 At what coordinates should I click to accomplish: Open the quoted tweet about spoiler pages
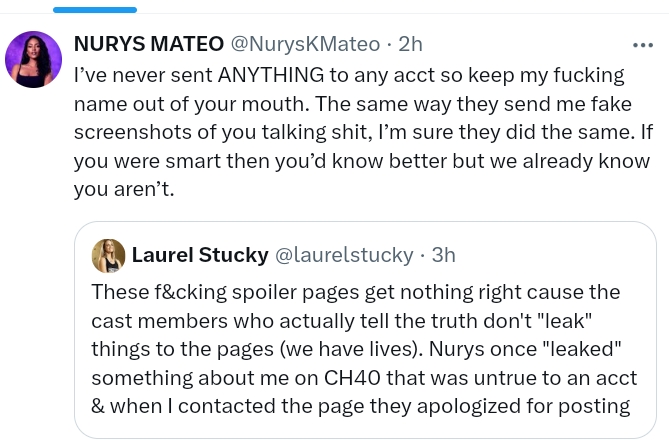click(365, 329)
